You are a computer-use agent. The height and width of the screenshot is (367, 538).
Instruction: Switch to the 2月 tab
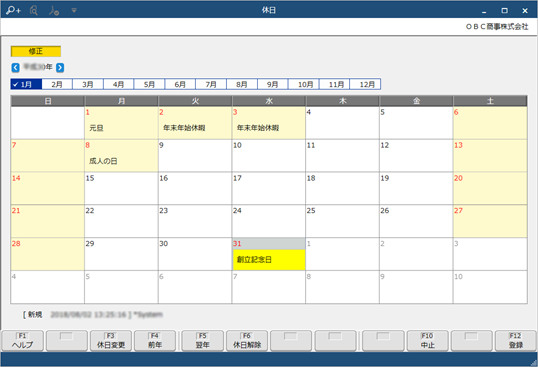(x=57, y=84)
